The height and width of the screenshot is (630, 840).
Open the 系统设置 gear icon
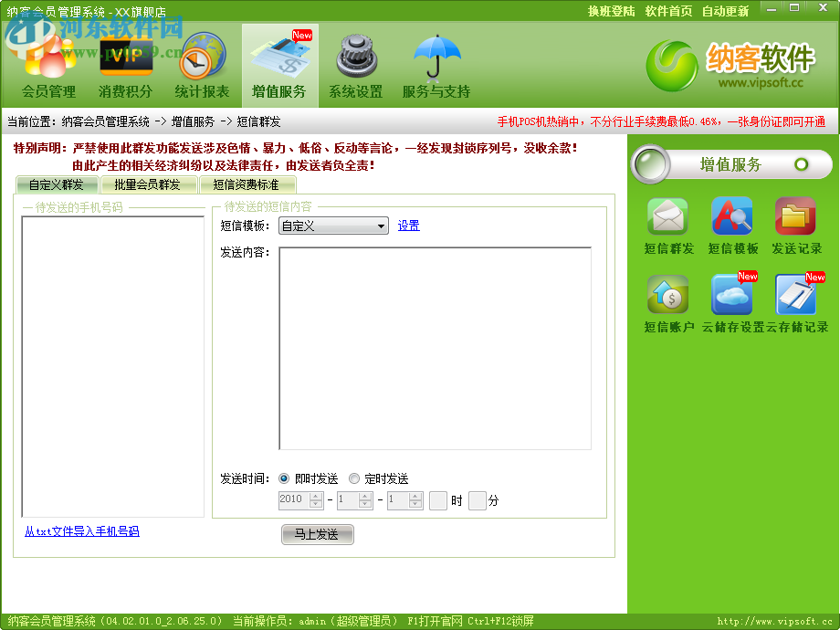pyautogui.click(x=355, y=57)
